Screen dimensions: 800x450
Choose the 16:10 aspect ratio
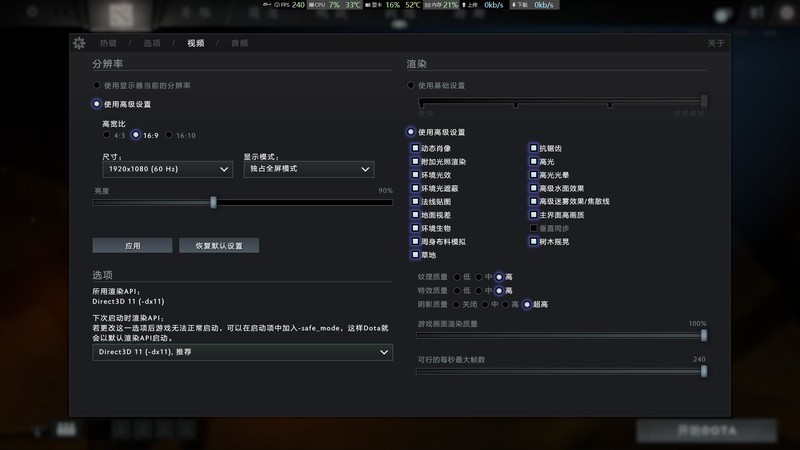(x=169, y=135)
